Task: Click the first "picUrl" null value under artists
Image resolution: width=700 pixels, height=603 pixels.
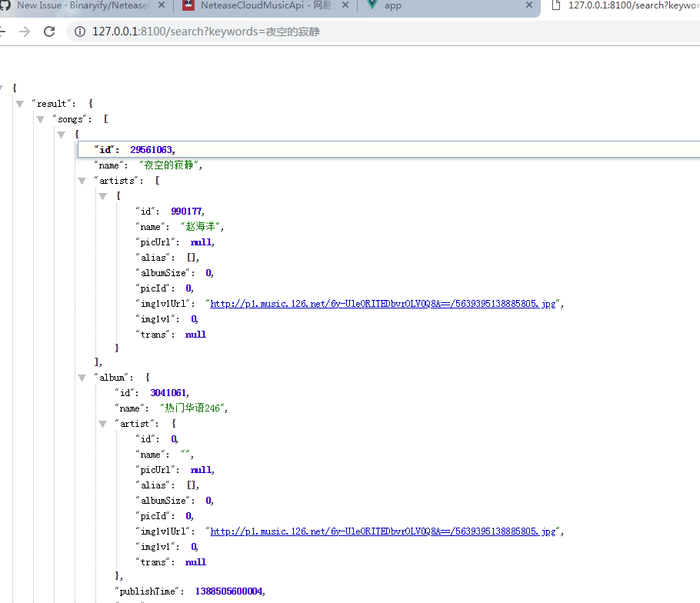Action: [x=202, y=242]
